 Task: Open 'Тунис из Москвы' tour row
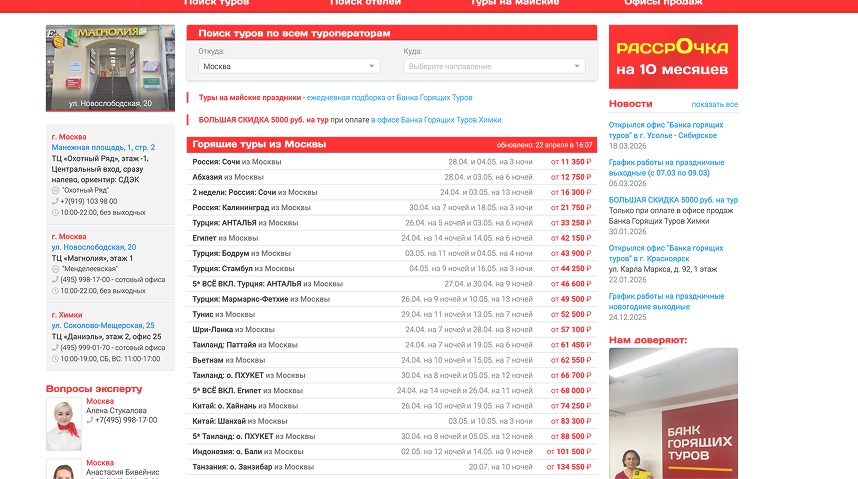click(392, 315)
